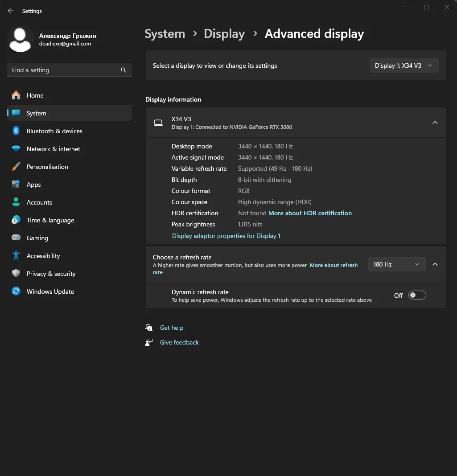Open Time & language settings
The height and width of the screenshot is (476, 457).
pos(50,220)
